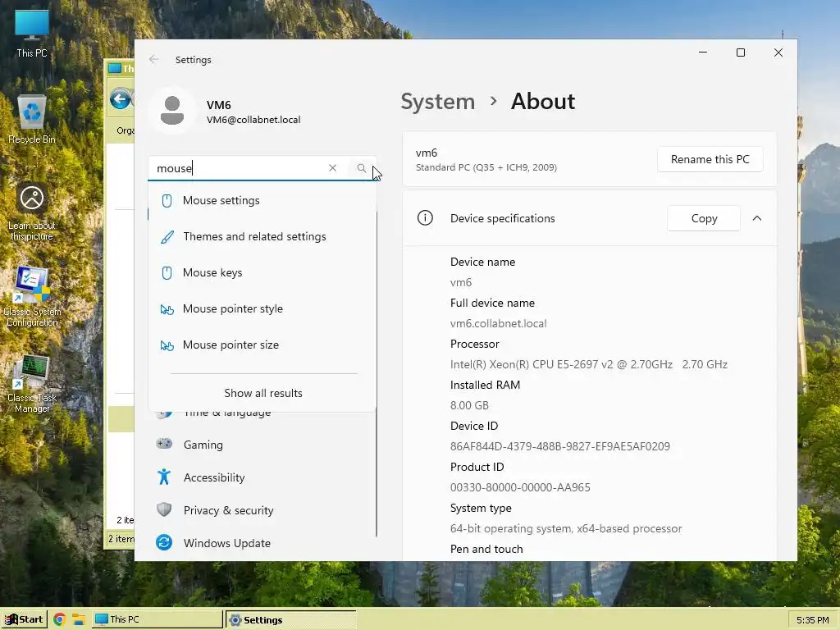Collapse Device specifications section chevron
This screenshot has height=630, width=840.
(x=757, y=218)
